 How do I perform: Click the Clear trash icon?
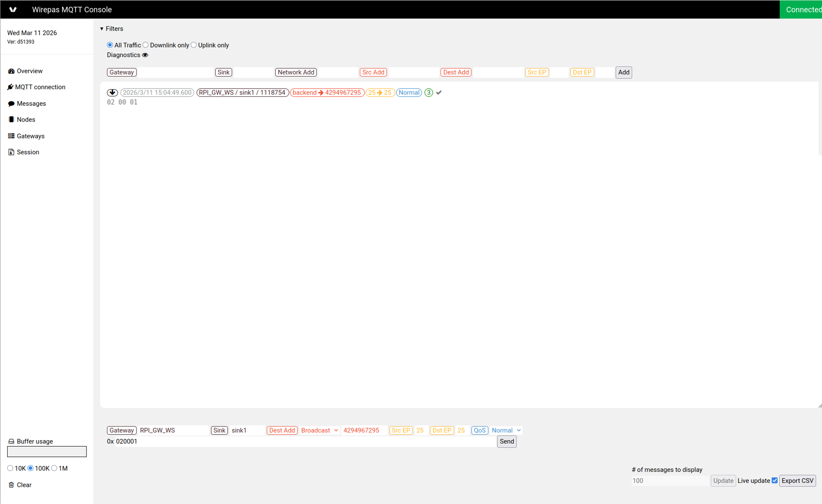tap(11, 485)
